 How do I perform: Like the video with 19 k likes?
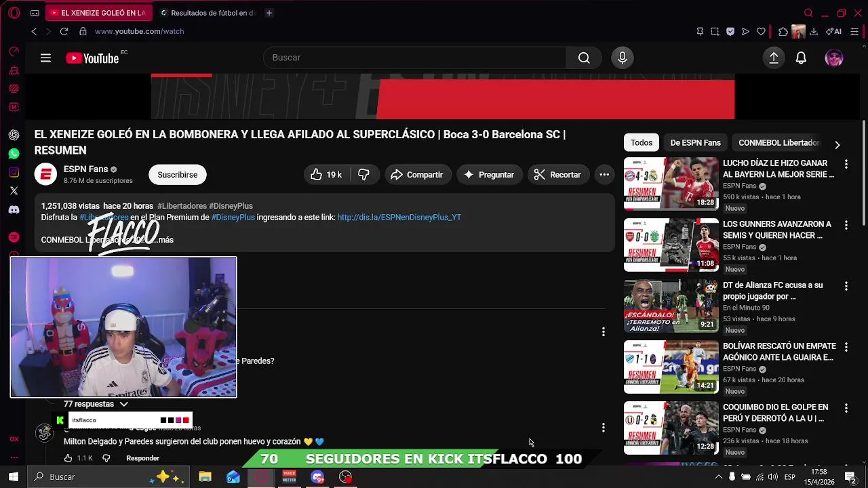pyautogui.click(x=326, y=175)
